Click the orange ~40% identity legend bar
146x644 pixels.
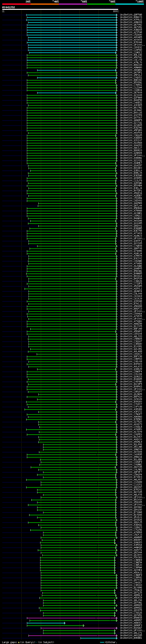point(45,4)
